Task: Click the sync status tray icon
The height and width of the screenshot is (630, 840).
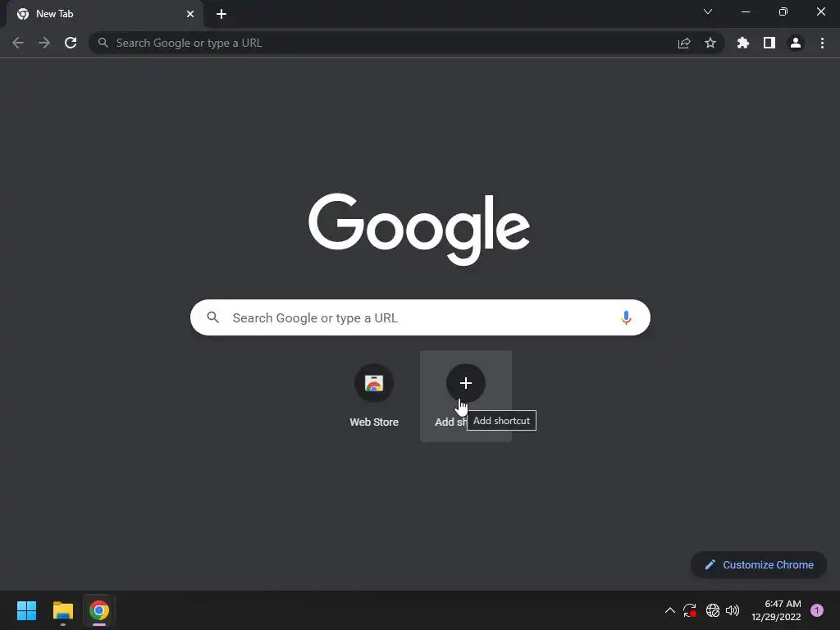Action: (689, 610)
